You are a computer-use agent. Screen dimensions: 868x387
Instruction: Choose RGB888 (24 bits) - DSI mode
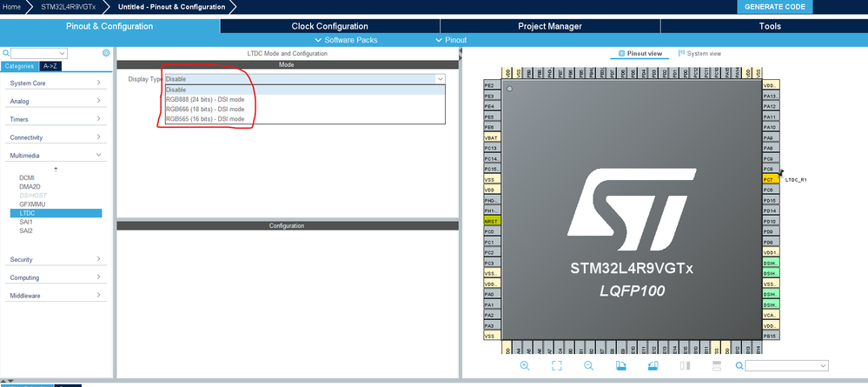[304, 99]
